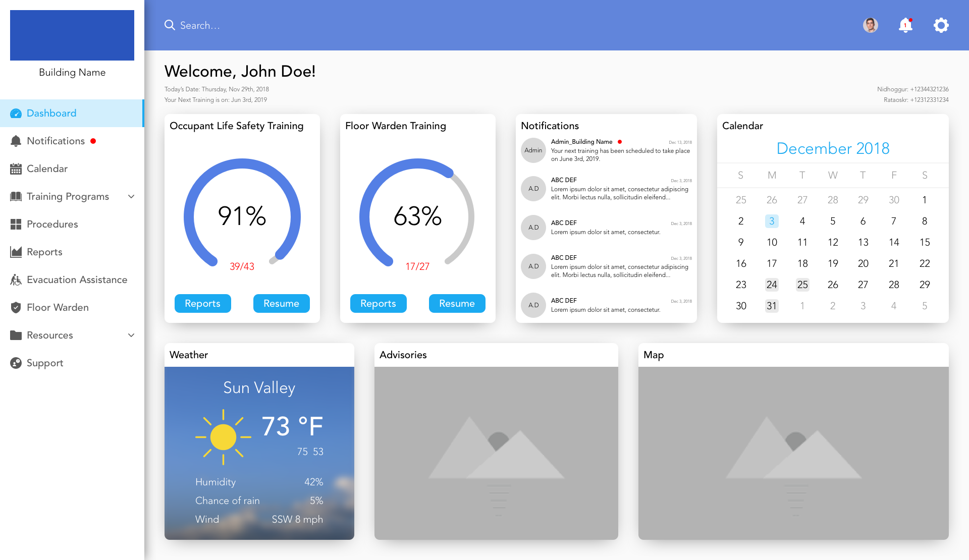Select December 25 on the calendar

click(x=802, y=285)
